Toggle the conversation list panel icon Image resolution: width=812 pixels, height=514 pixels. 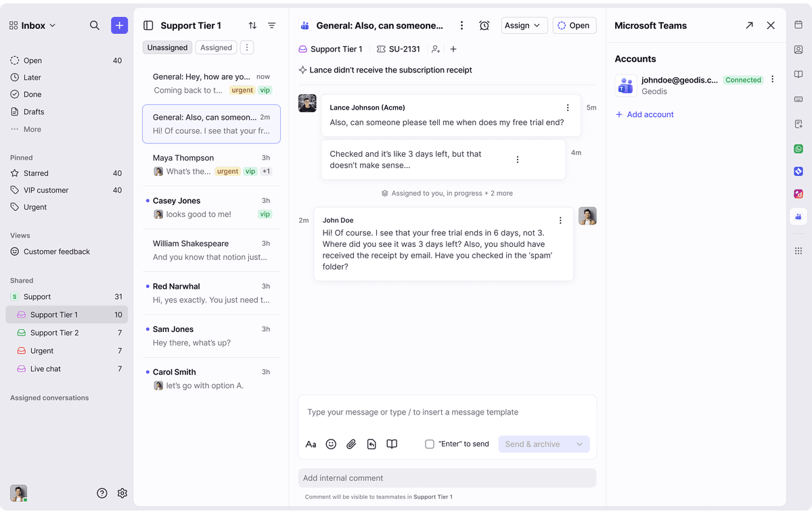(148, 26)
